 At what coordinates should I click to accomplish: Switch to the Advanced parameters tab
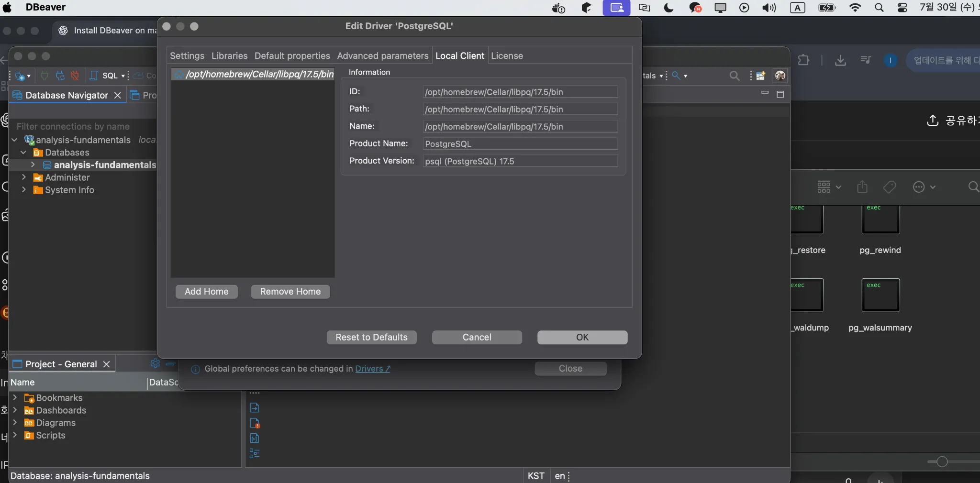click(x=383, y=55)
